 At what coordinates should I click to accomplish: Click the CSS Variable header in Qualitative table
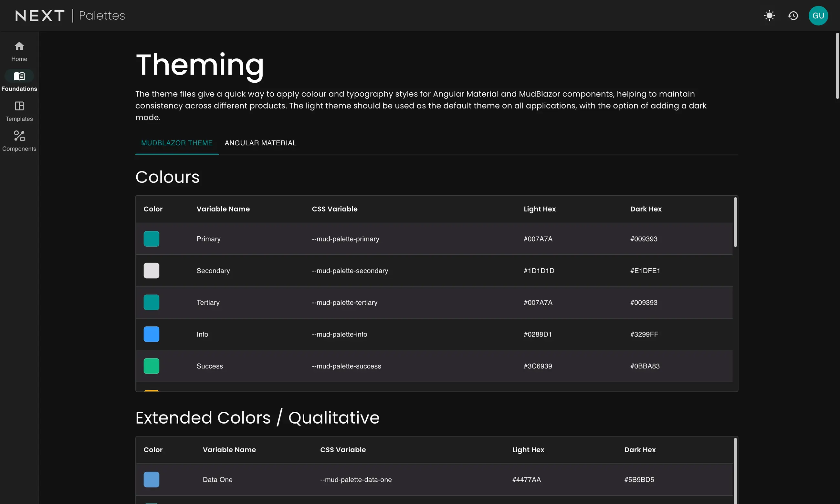coord(343,450)
